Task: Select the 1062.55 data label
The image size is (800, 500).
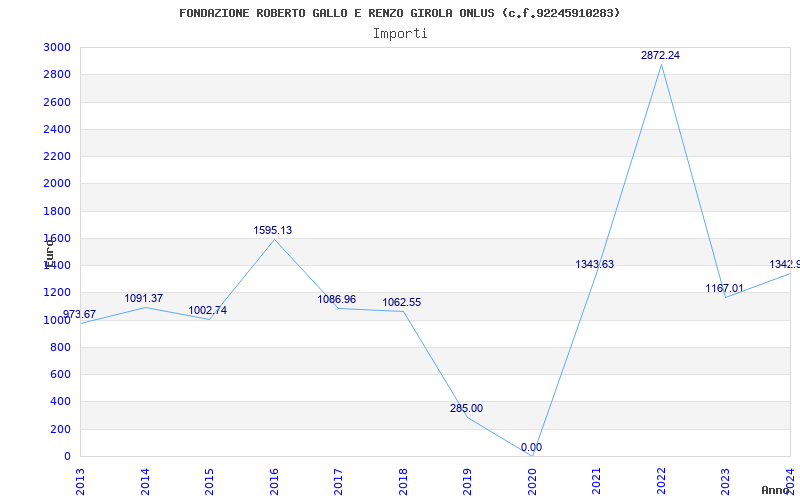Action: tap(402, 303)
